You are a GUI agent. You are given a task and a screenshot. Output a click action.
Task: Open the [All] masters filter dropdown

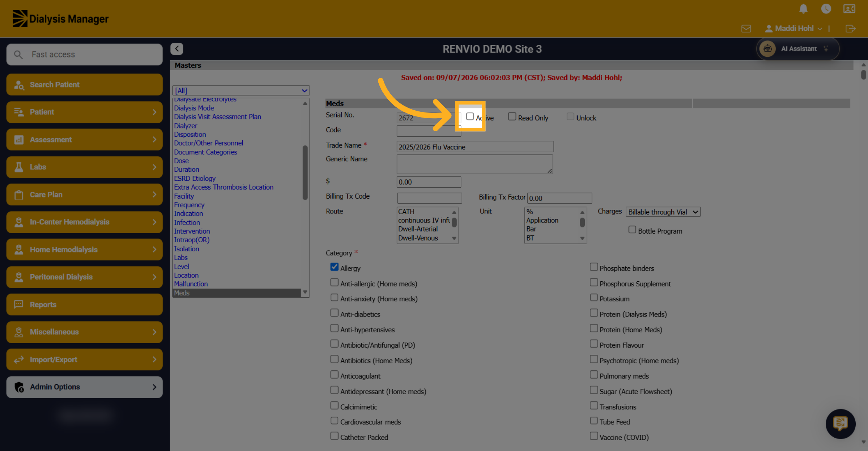pyautogui.click(x=241, y=91)
